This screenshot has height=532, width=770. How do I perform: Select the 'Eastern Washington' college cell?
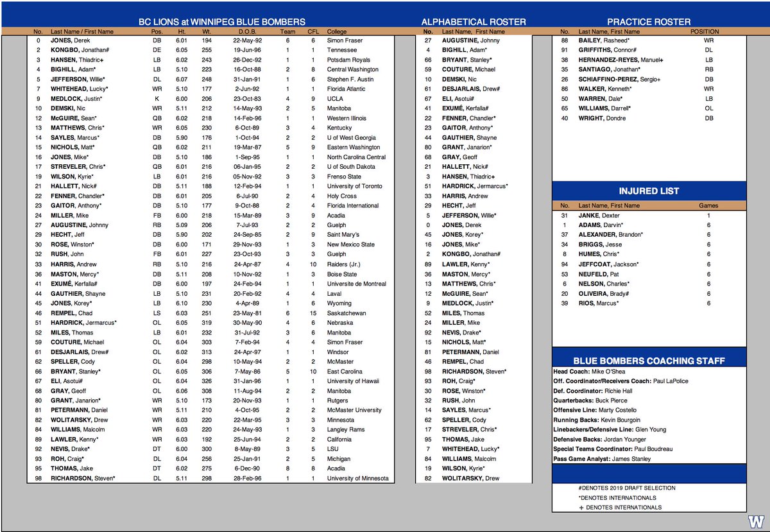pyautogui.click(x=354, y=147)
